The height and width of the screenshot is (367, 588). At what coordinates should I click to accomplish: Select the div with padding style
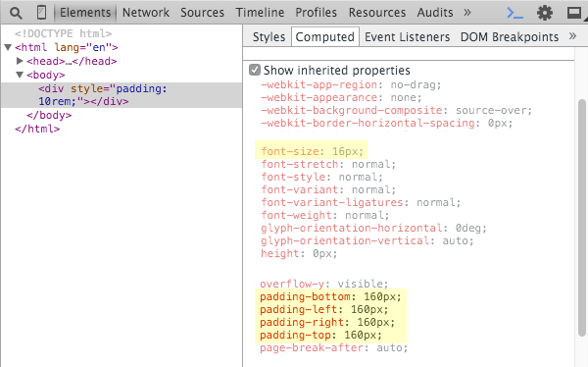[x=122, y=95]
